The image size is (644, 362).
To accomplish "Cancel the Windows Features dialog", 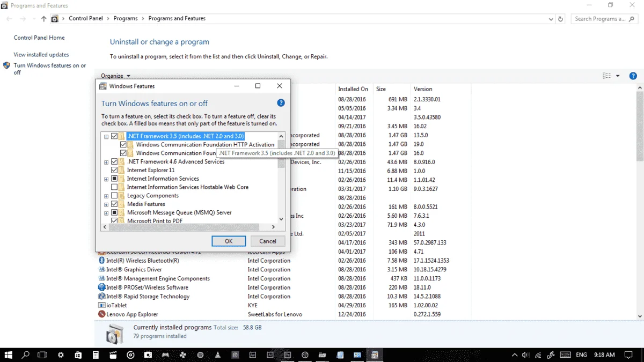I will coord(268,241).
